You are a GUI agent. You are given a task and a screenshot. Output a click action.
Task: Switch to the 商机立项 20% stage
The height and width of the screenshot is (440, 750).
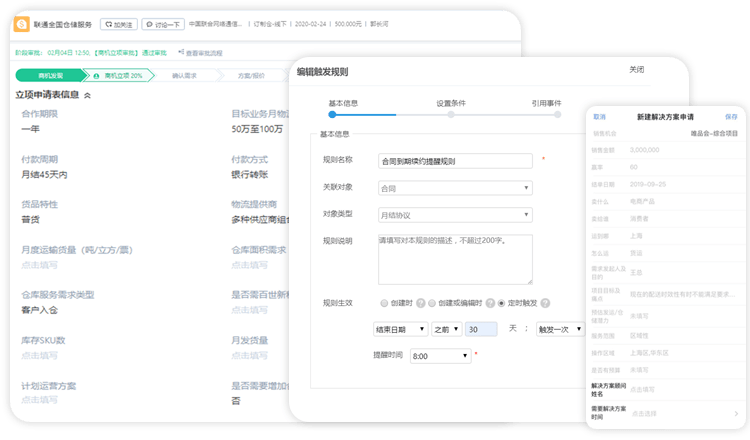click(117, 75)
